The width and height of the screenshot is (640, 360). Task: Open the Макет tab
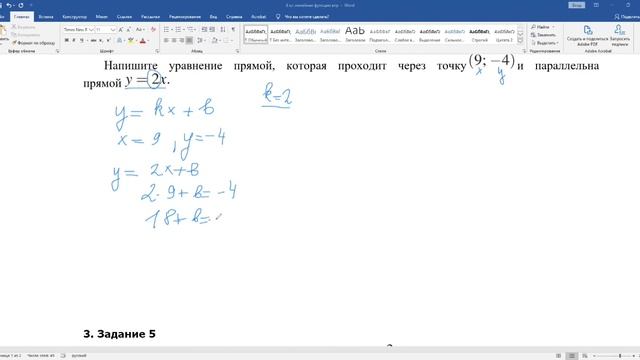pyautogui.click(x=102, y=17)
